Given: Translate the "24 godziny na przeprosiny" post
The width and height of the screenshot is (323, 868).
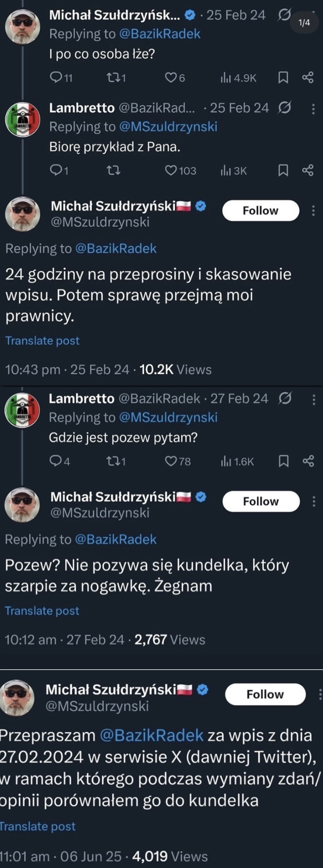Looking at the screenshot, I should coord(42,341).
